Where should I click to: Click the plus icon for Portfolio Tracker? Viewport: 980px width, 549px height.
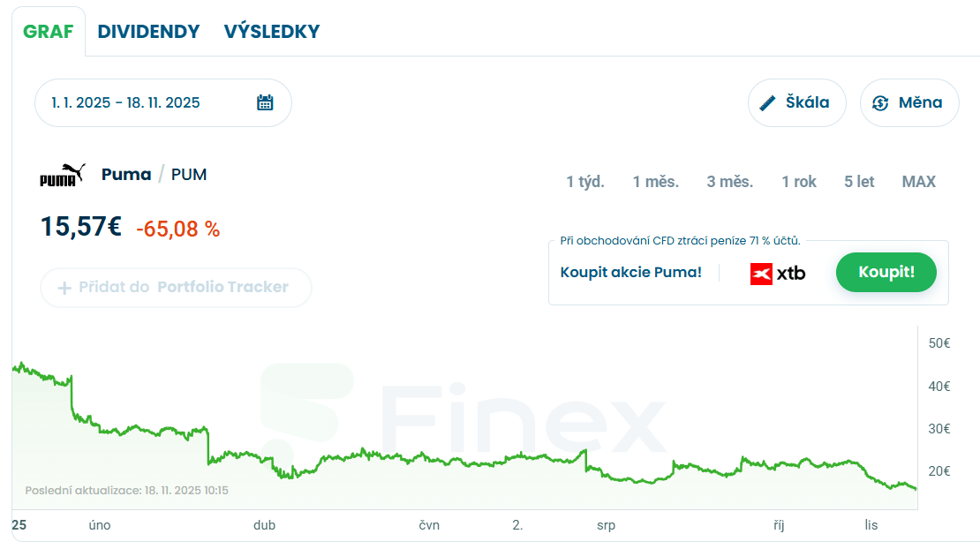point(64,288)
